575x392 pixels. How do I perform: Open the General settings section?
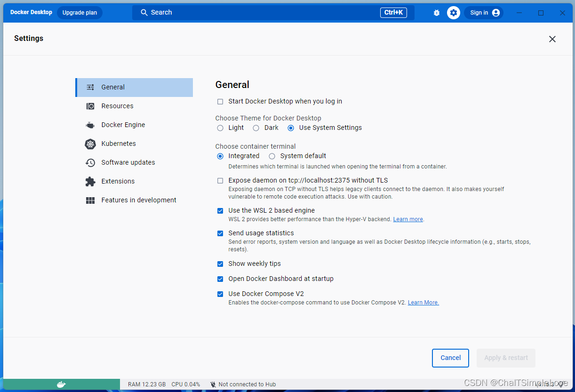[x=134, y=88]
